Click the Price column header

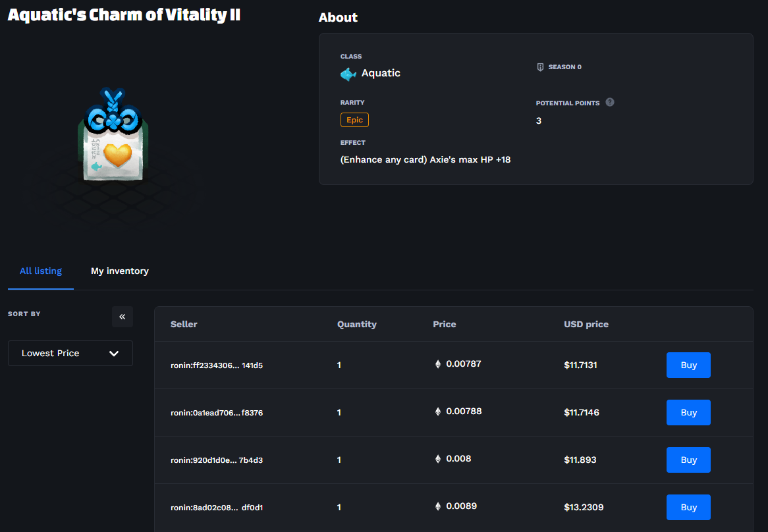[x=444, y=325]
